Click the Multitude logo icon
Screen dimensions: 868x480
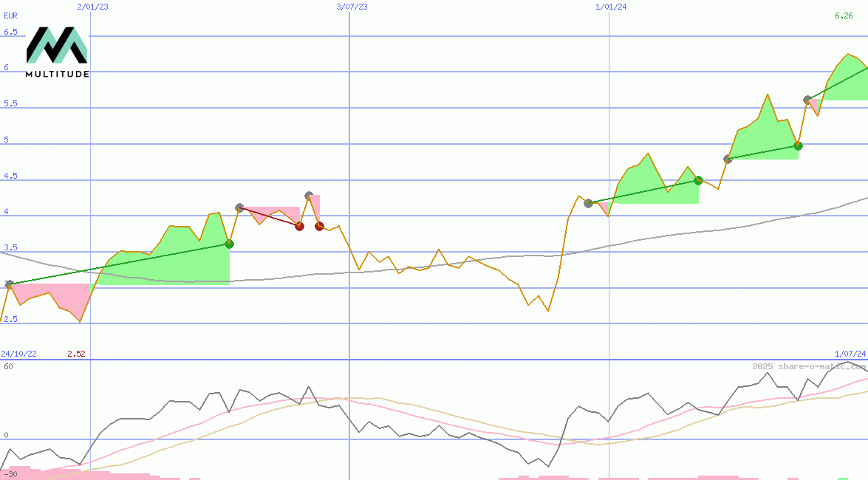[x=57, y=46]
